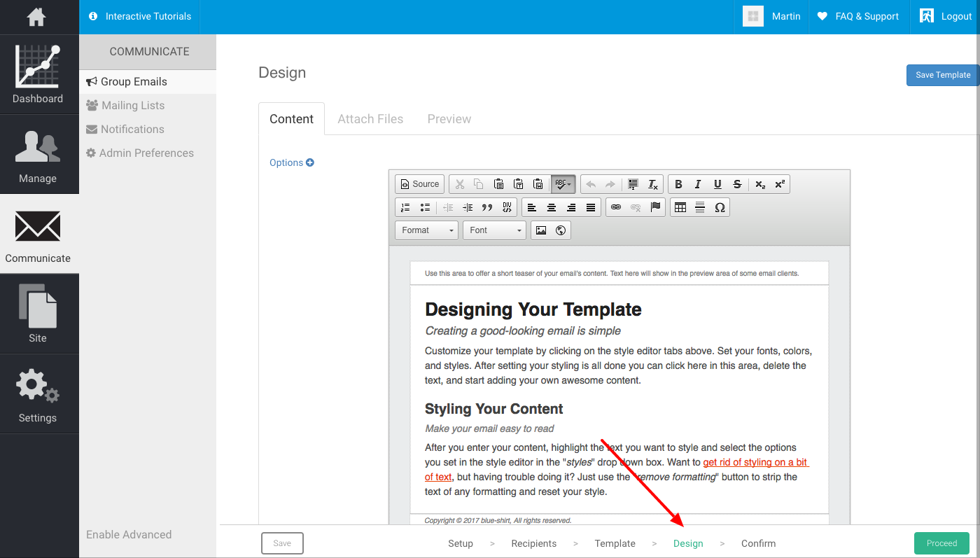
Task: Open the Format dropdown
Action: click(x=427, y=230)
